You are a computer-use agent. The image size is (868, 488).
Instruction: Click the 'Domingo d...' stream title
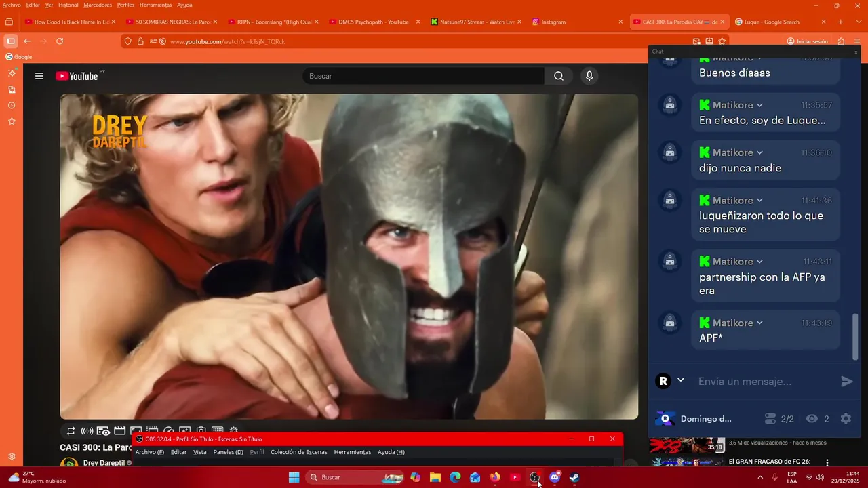point(706,419)
